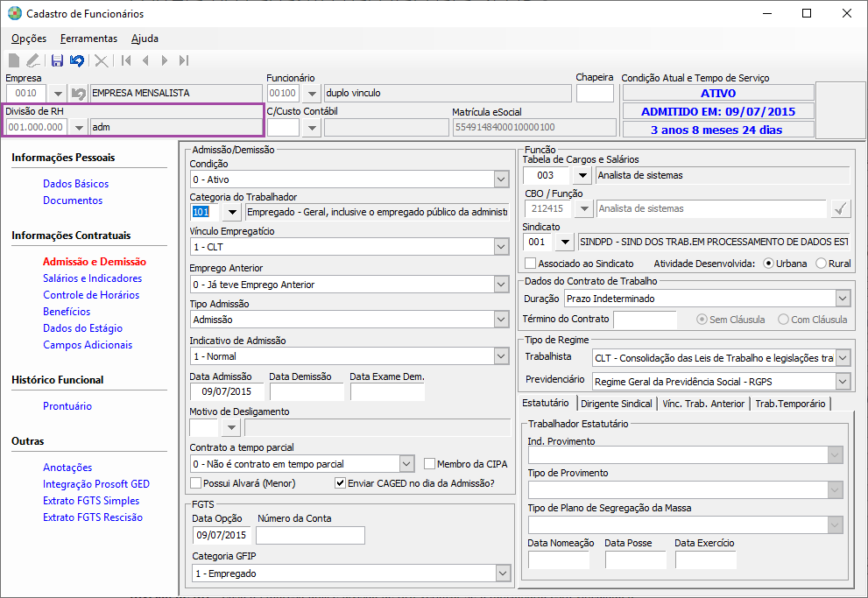Click the New record toolbar icon
This screenshot has height=598, width=868.
pos(14,60)
